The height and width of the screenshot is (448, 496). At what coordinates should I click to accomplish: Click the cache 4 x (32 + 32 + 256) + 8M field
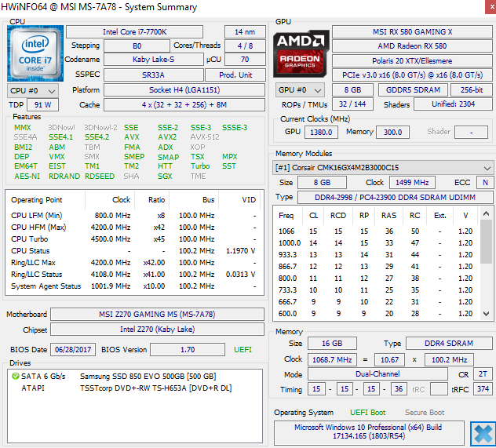pyautogui.click(x=184, y=105)
